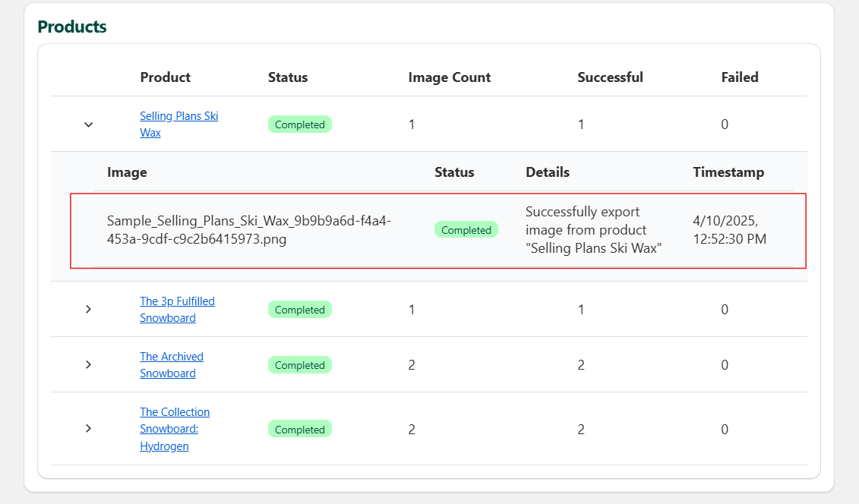Click the Details column header
859x504 pixels.
click(x=547, y=172)
